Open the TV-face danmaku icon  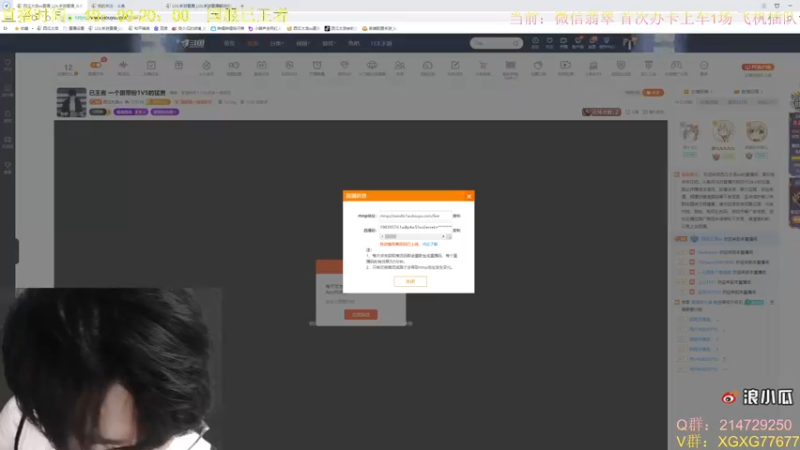pyautogui.click(x=261, y=65)
